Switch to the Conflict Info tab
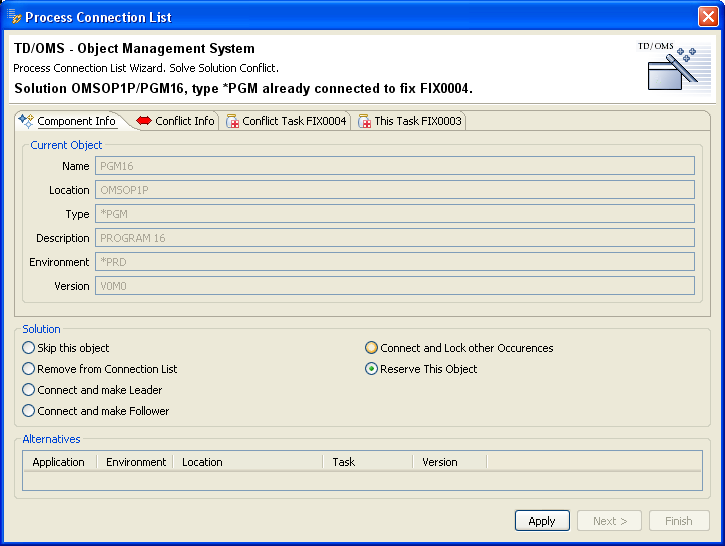The height and width of the screenshot is (546, 725). (184, 121)
